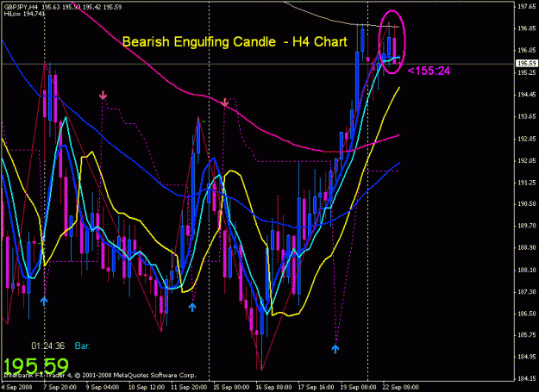Viewport: 539px width, 392px height.
Task: Click the '10 Sep 12:00' time axis label
Action: coord(146,387)
